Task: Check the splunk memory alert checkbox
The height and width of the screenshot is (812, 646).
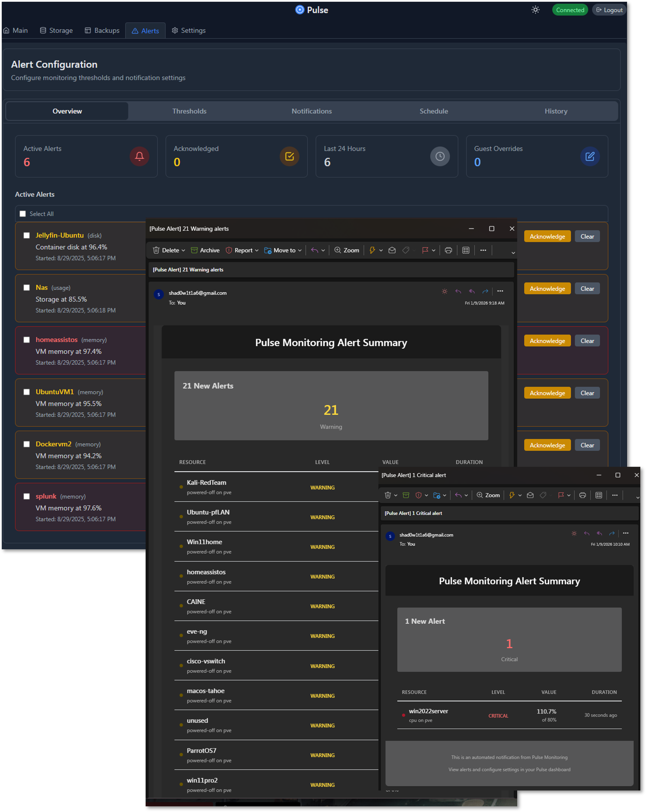Action: [x=26, y=496]
